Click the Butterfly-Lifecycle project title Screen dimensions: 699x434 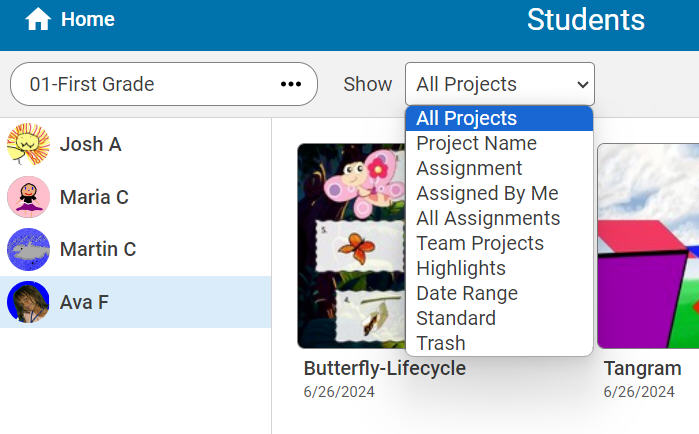click(385, 368)
